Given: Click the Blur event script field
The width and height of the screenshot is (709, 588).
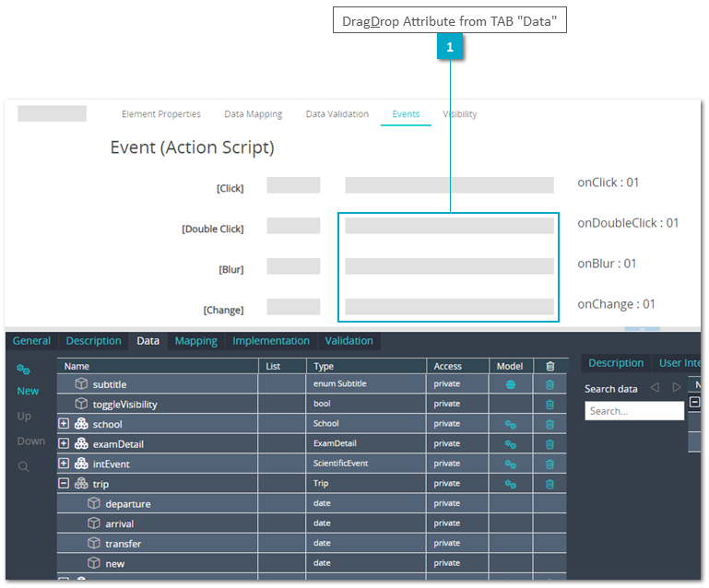Looking at the screenshot, I should point(449,266).
